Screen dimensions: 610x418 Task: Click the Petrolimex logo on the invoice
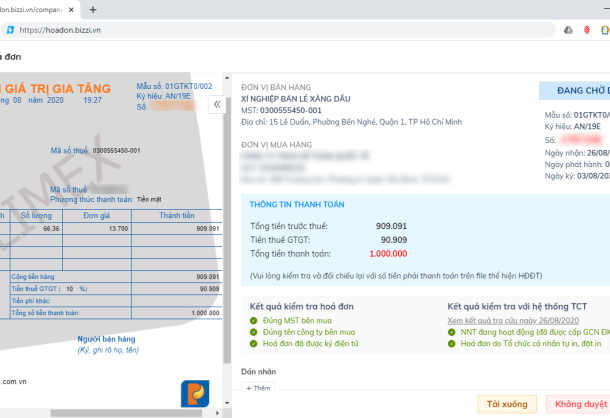click(194, 393)
